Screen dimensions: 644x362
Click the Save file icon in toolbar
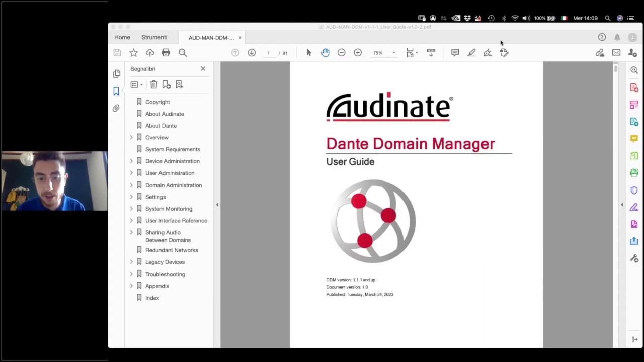pyautogui.click(x=117, y=53)
